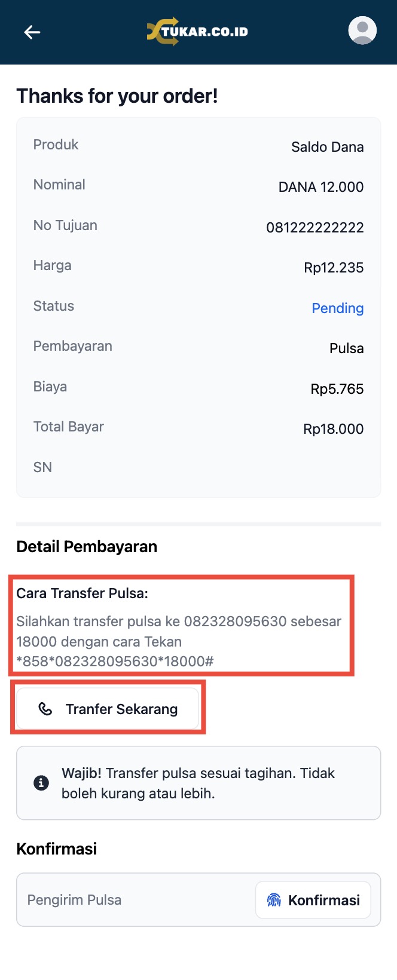Click the Total Bayar amount Rp18.000

(333, 429)
